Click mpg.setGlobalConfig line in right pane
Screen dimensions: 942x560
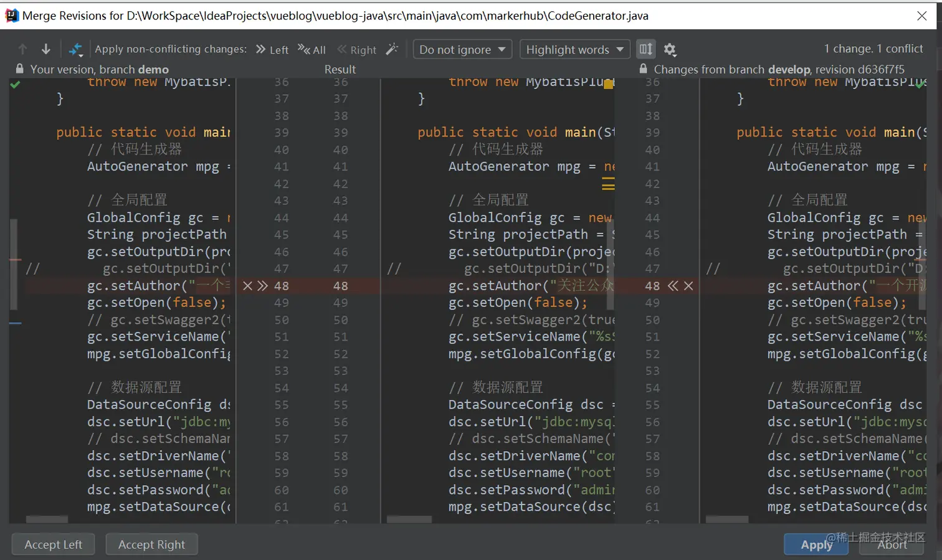coord(847,354)
